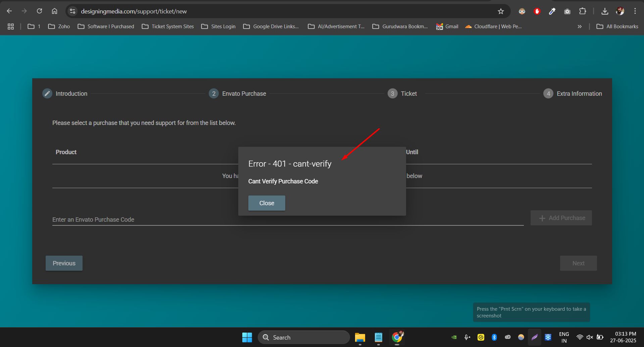Close the 401 error dialog
Viewport: 644px width, 347px height.
tap(267, 203)
